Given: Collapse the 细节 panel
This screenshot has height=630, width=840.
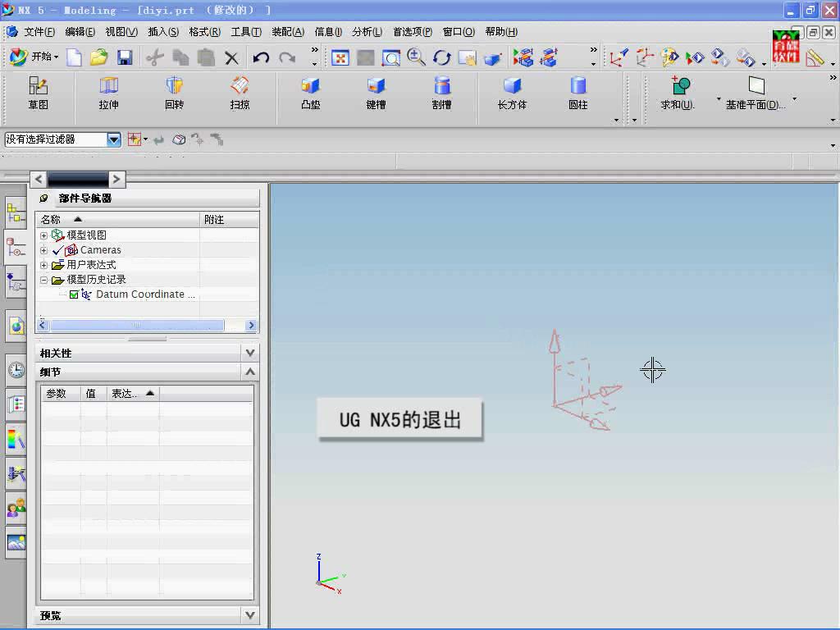Looking at the screenshot, I should click(x=250, y=372).
